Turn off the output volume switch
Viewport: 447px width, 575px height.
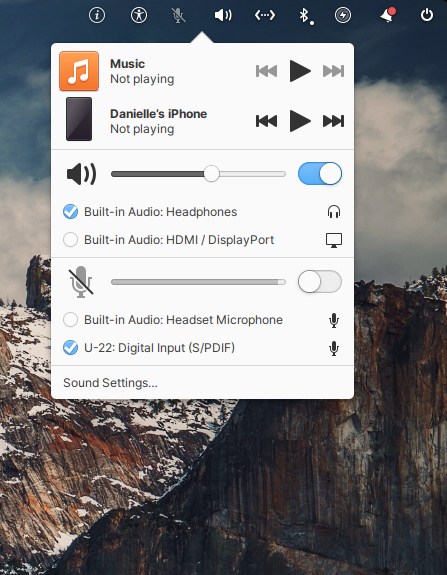pos(320,174)
